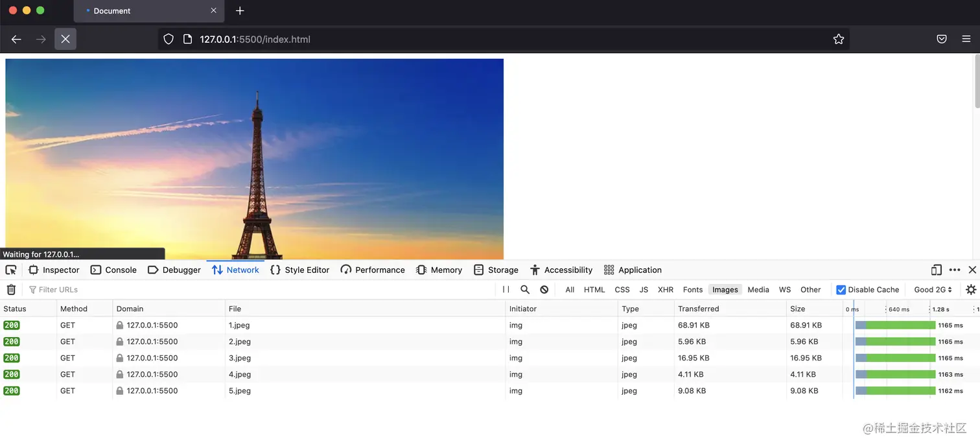Filter requests by All
980x448 pixels.
[x=570, y=290]
